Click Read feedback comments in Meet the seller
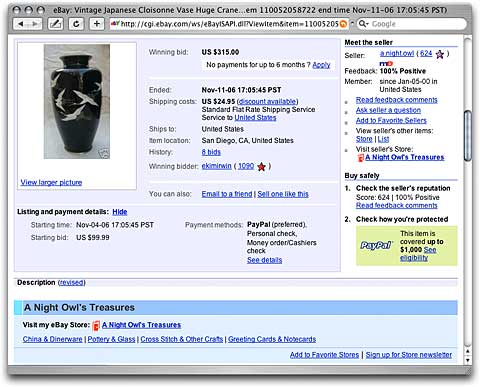Viewport: 480px width, 387px height. pos(396,100)
